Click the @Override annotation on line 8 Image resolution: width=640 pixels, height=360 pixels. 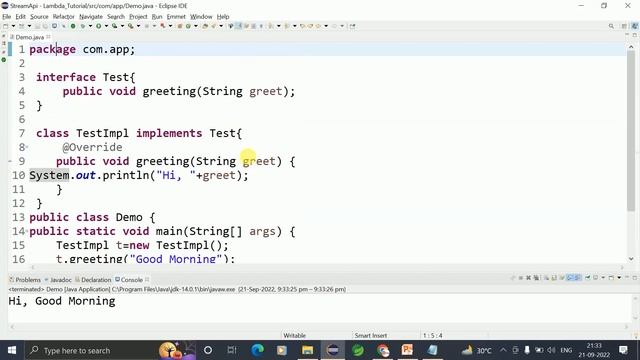coord(92,147)
